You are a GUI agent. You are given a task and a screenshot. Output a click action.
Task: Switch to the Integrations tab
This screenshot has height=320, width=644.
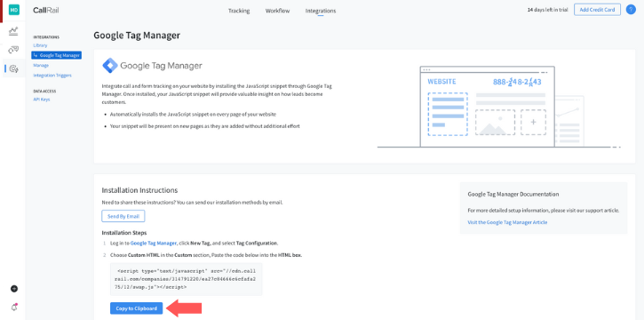tap(321, 11)
